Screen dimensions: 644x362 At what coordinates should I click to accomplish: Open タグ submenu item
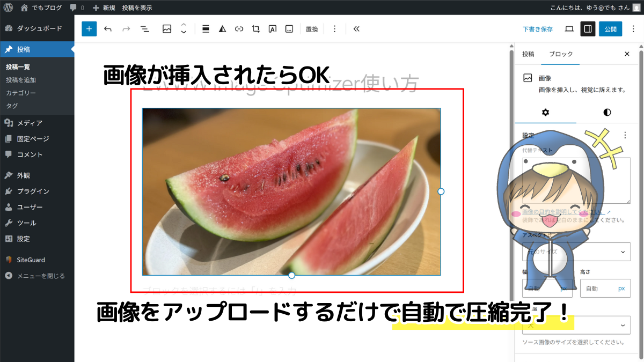pos(12,106)
